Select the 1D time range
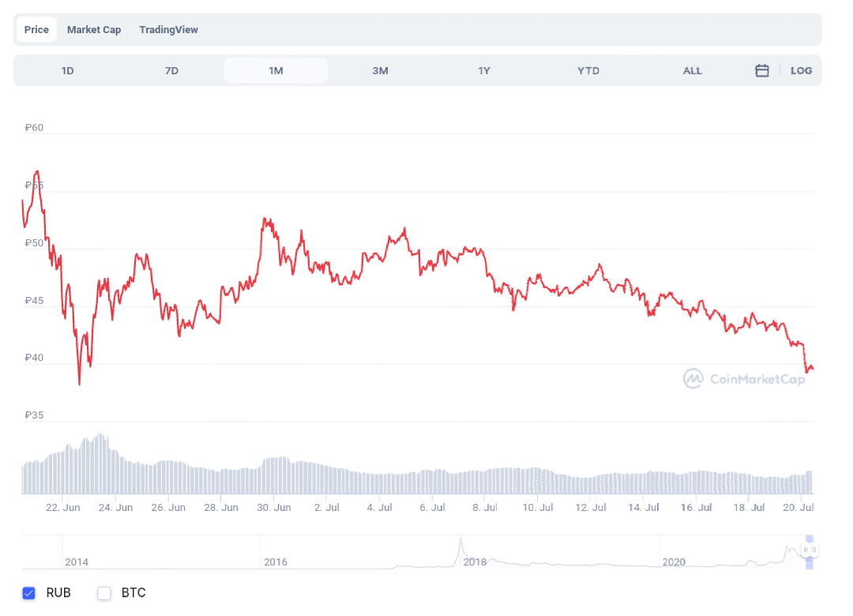The width and height of the screenshot is (853, 616). [67, 70]
